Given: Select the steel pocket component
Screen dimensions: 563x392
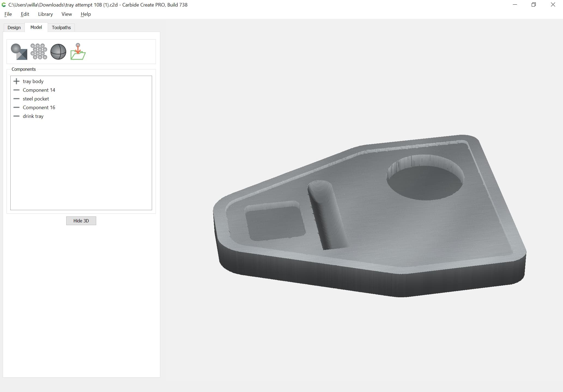Looking at the screenshot, I should click(x=36, y=99).
